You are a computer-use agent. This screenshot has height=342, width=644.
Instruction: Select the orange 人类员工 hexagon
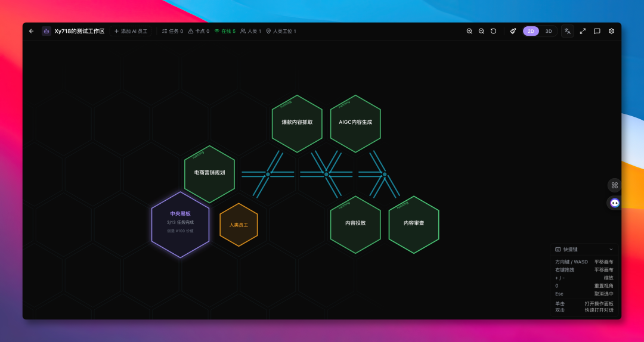pyautogui.click(x=239, y=225)
